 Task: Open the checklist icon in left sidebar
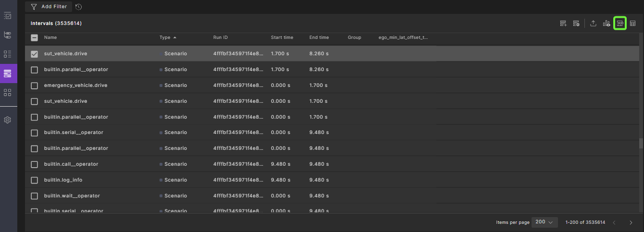click(x=8, y=16)
